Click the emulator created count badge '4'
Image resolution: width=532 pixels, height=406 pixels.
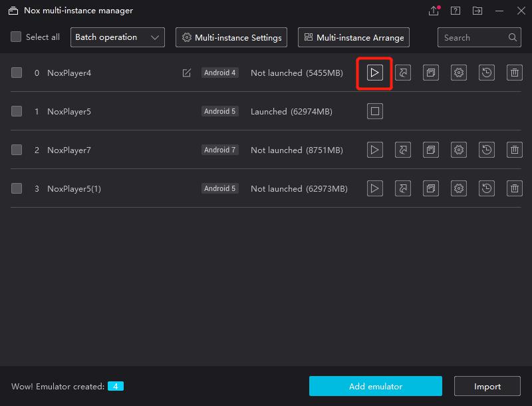(x=116, y=386)
